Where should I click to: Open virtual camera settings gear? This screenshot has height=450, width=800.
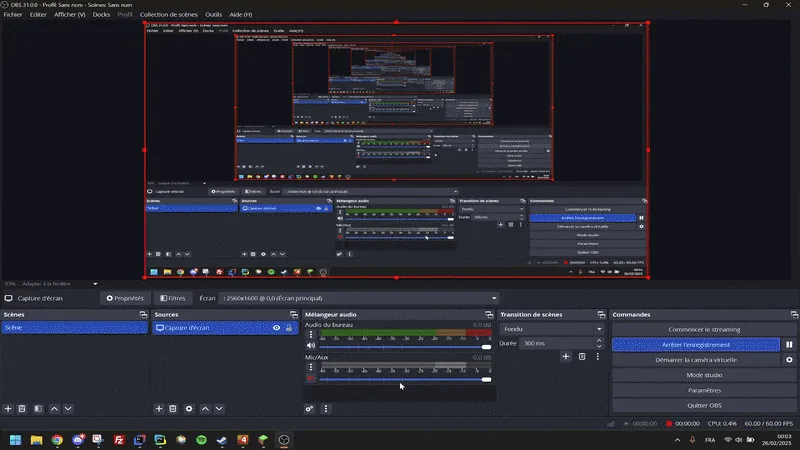coord(789,360)
